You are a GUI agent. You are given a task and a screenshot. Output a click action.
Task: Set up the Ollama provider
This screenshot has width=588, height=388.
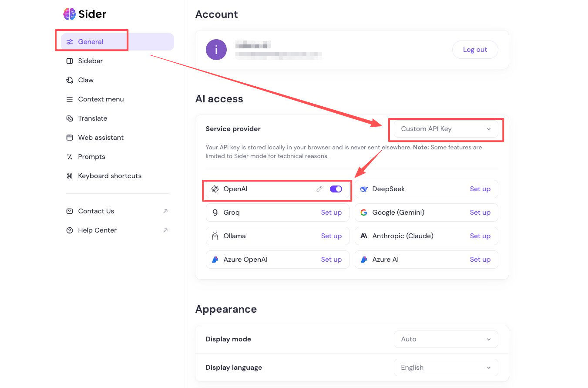tap(331, 236)
